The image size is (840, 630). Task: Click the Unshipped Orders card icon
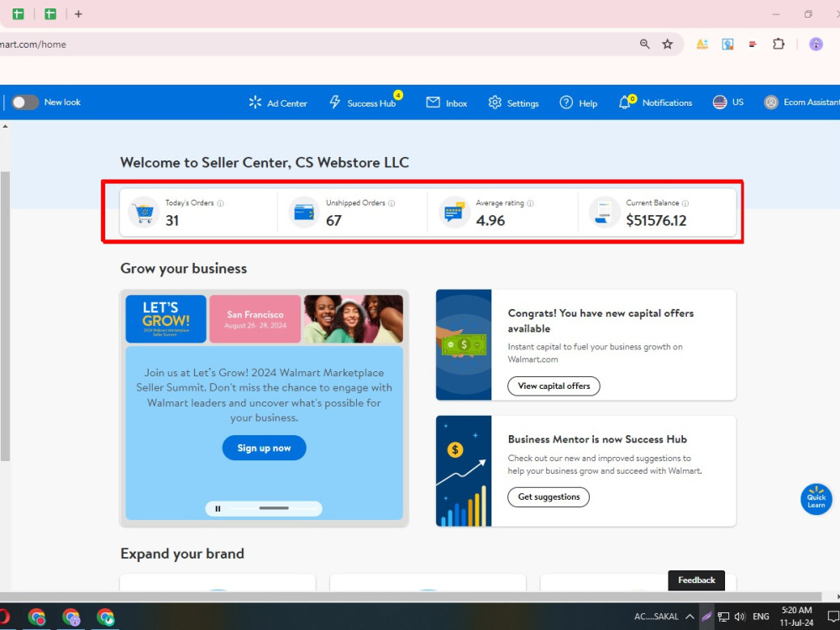[x=304, y=213]
